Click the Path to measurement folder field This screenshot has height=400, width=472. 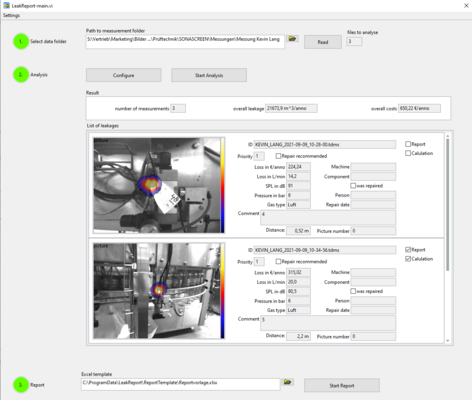[185, 42]
